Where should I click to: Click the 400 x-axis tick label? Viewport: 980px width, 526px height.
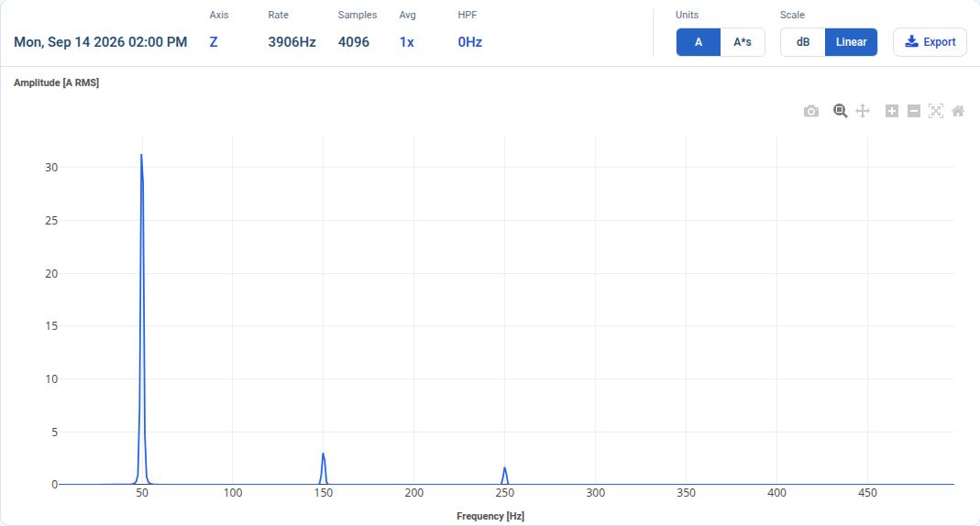(x=776, y=493)
